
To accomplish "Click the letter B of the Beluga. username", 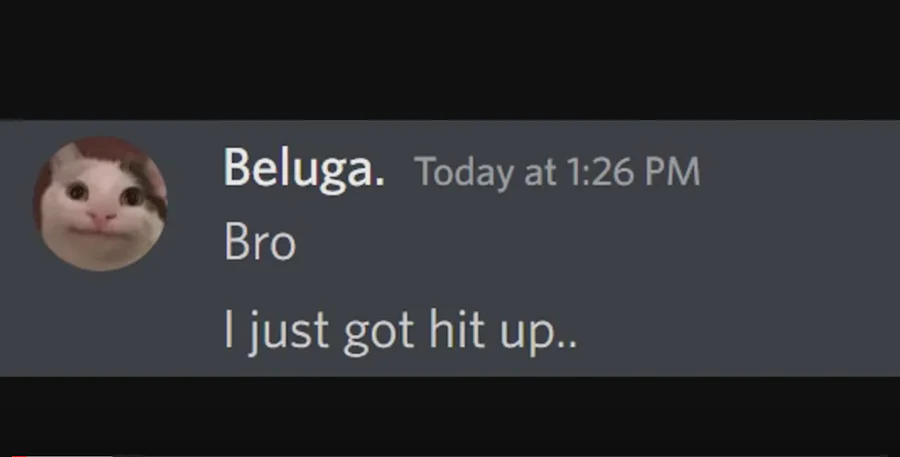I will pos(238,167).
